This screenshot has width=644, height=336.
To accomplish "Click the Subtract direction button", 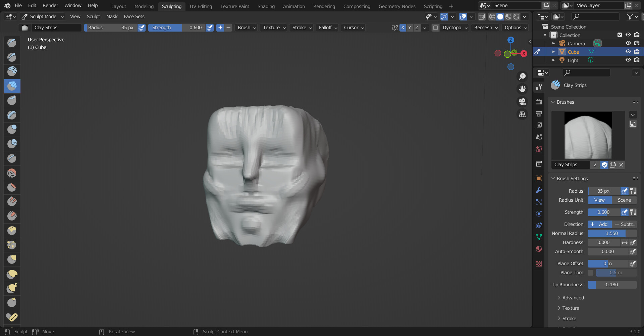I will coord(625,224).
